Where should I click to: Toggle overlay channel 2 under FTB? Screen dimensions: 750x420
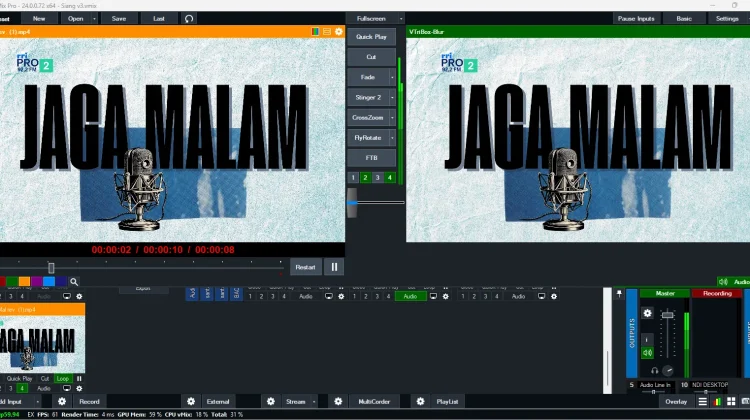(x=365, y=177)
